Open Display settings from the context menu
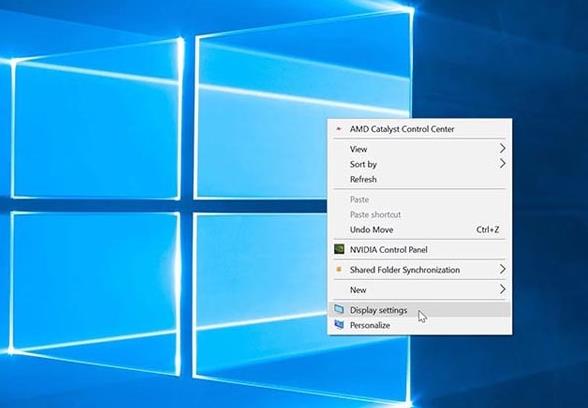588x408 pixels. (x=420, y=310)
